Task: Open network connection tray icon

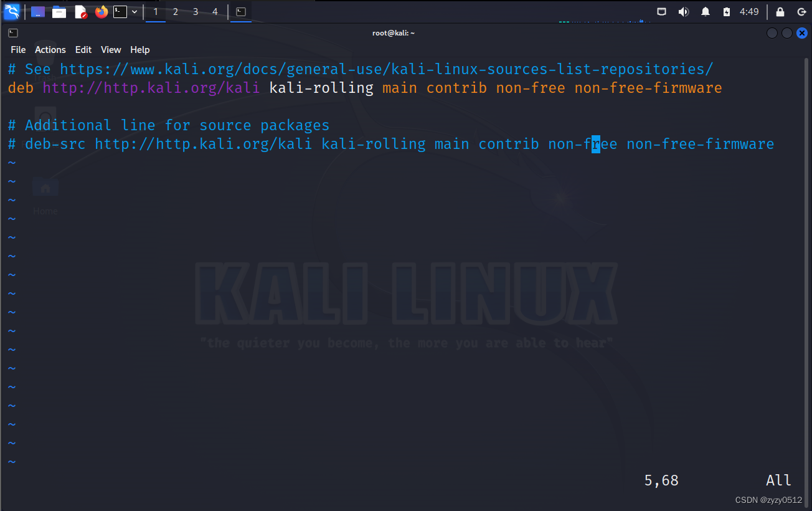Action: [x=662, y=12]
